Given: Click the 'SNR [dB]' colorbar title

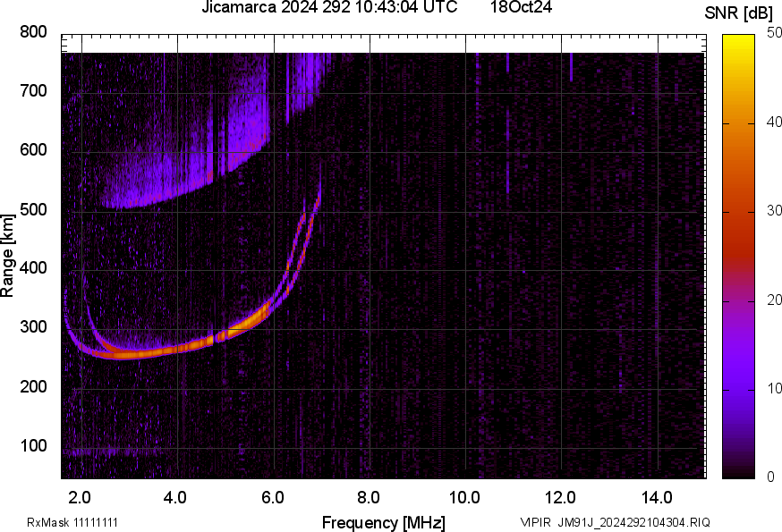Looking at the screenshot, I should click(x=738, y=13).
